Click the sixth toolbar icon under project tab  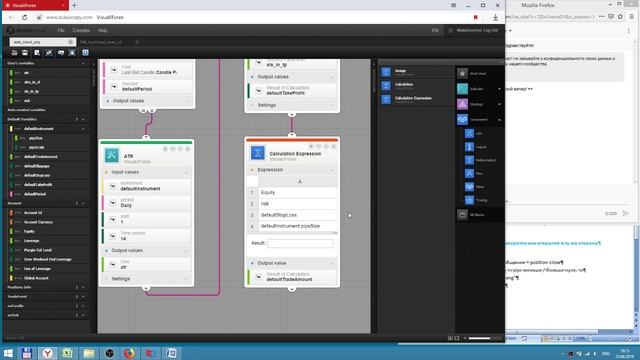(x=72, y=53)
